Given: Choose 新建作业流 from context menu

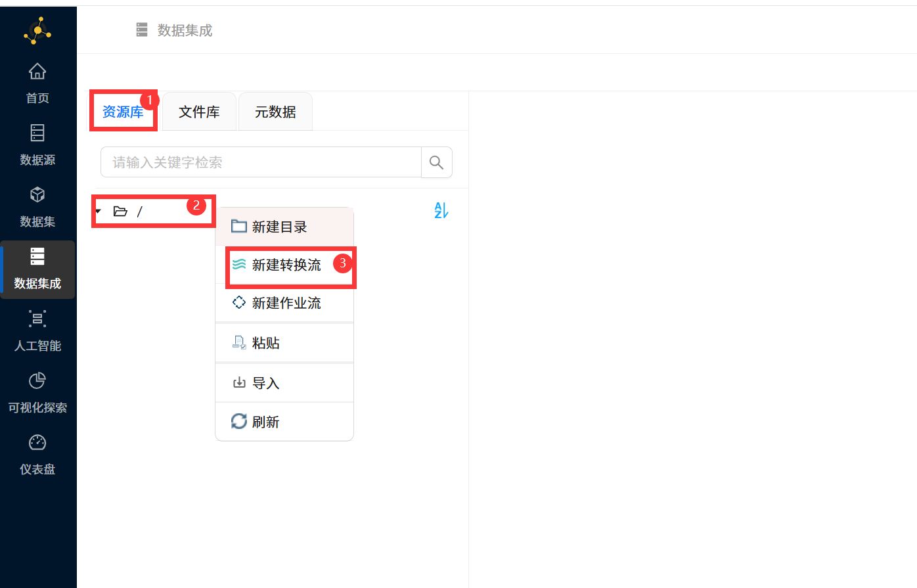Looking at the screenshot, I should (x=284, y=303).
